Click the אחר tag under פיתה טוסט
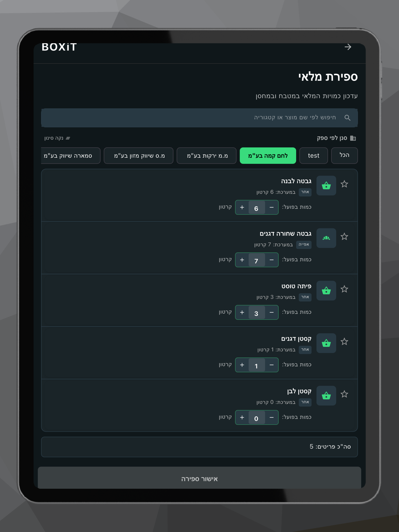This screenshot has height=532, width=399. coord(305,297)
